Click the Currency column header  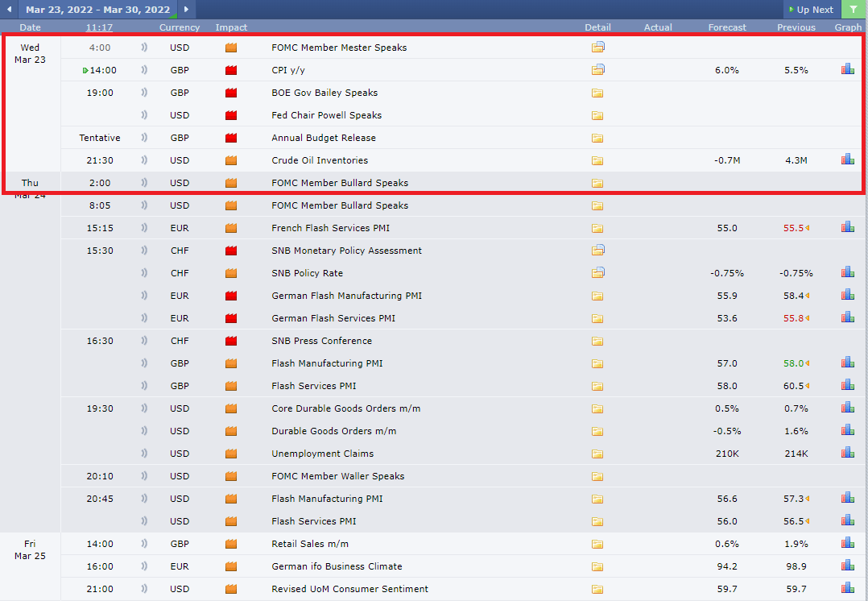tap(180, 27)
